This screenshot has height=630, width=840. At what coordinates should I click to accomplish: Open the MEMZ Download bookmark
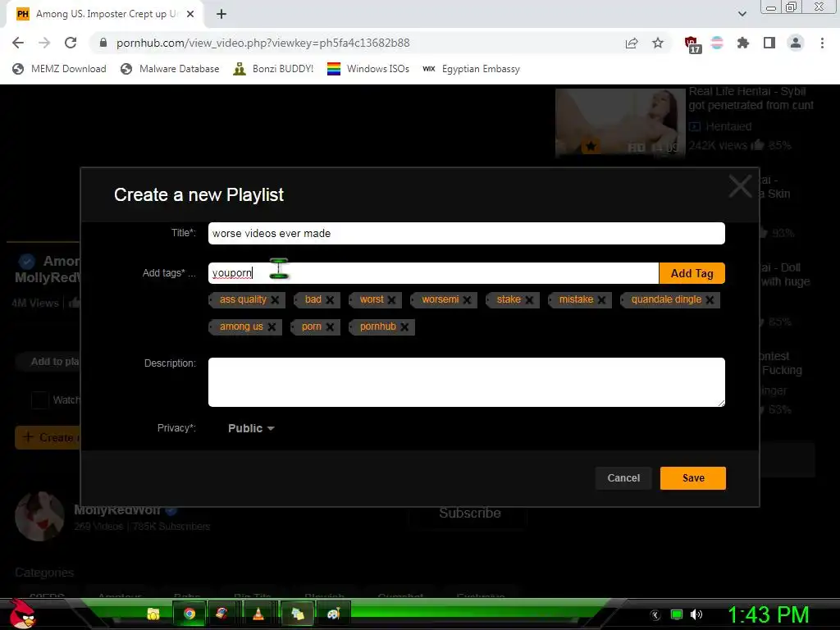pyautogui.click(x=59, y=69)
